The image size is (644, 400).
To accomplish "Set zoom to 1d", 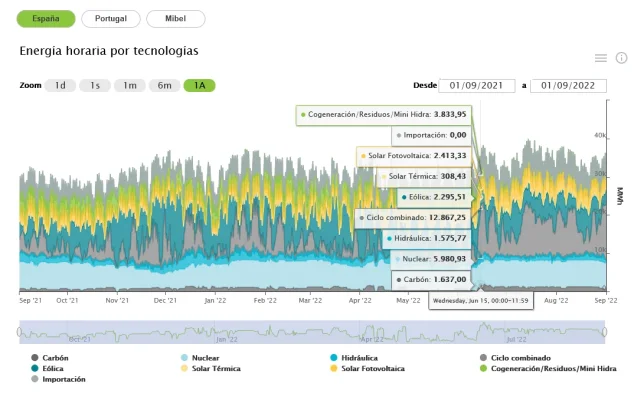I will [60, 85].
